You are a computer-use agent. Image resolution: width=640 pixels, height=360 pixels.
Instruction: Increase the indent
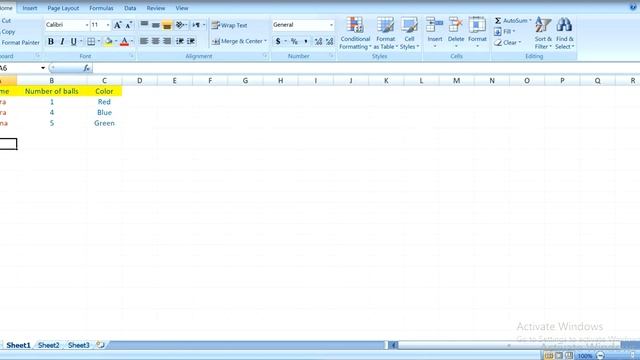pos(191,41)
